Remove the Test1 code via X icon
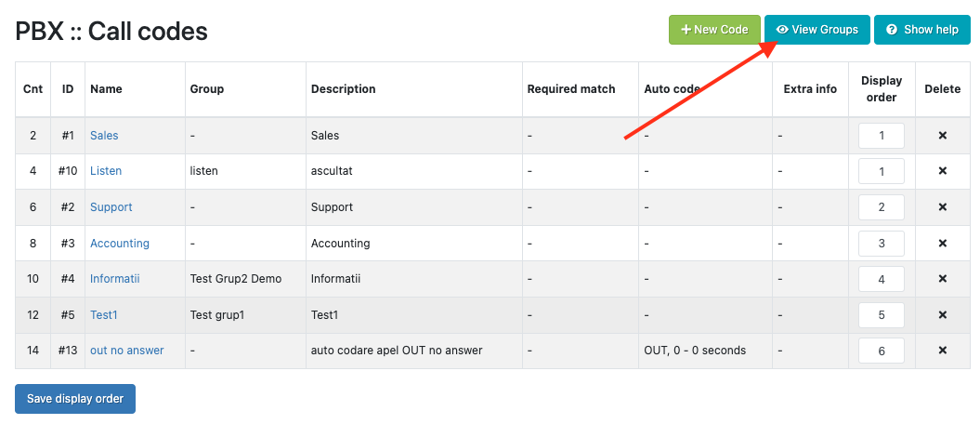 point(942,315)
